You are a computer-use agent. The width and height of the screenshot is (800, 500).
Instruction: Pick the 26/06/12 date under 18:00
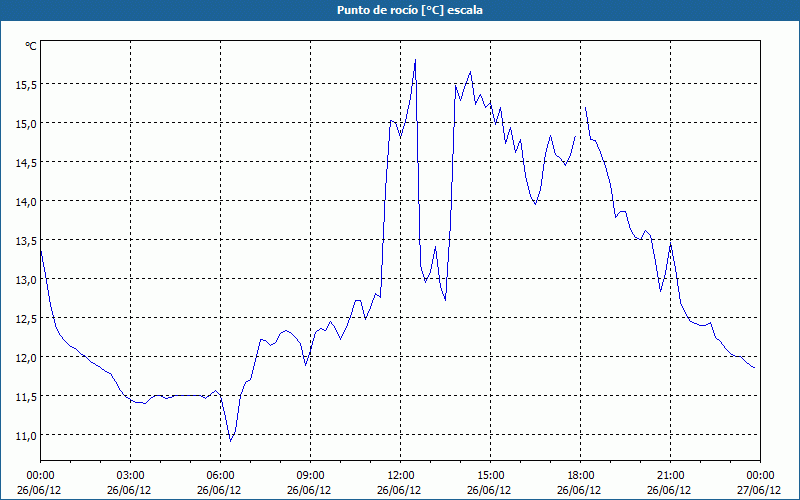coord(579,490)
